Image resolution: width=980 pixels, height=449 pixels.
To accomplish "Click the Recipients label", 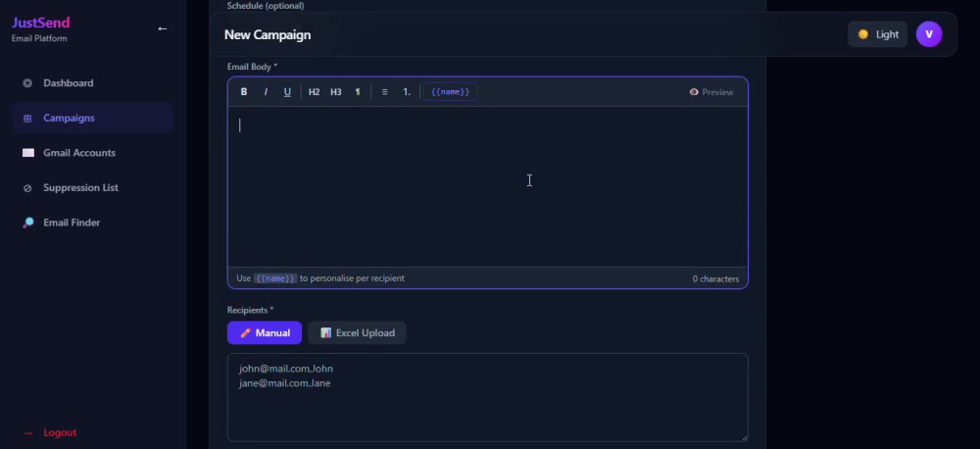I will 250,310.
